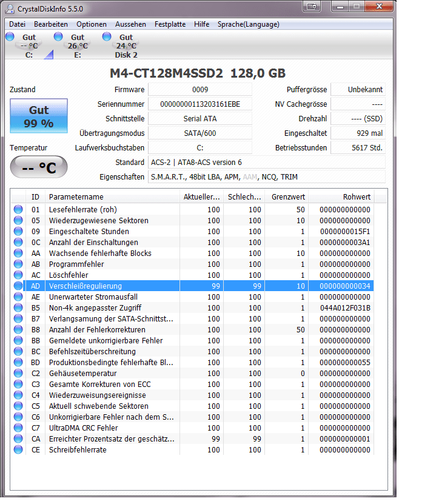Click the status orb of Eingeschaltete Stunden
The height and width of the screenshot is (504, 436).
tap(18, 232)
